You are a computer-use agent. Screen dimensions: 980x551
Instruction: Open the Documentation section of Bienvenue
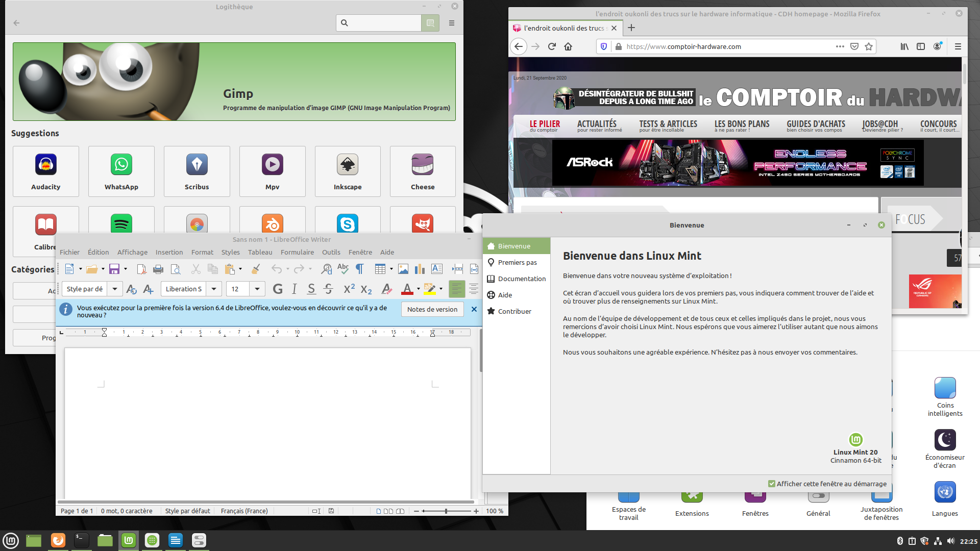(521, 279)
